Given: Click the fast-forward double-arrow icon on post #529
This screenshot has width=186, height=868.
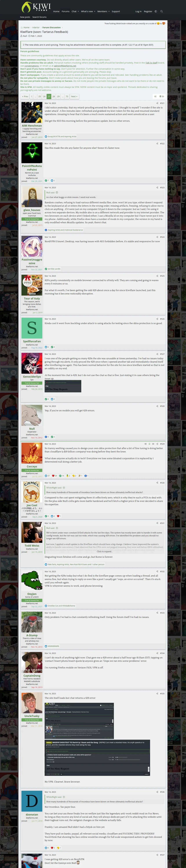Looking at the screenshot, I should 153,444.
